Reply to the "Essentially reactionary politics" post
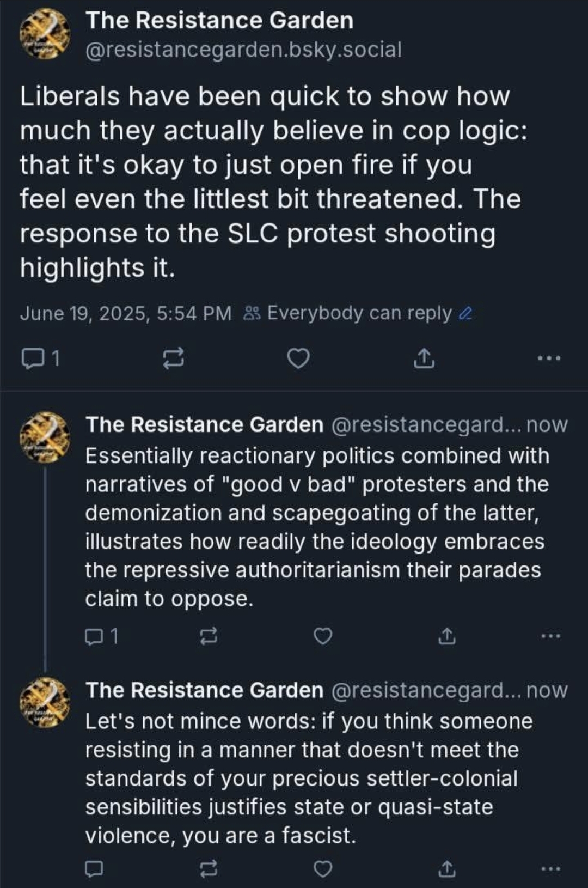 pyautogui.click(x=94, y=636)
